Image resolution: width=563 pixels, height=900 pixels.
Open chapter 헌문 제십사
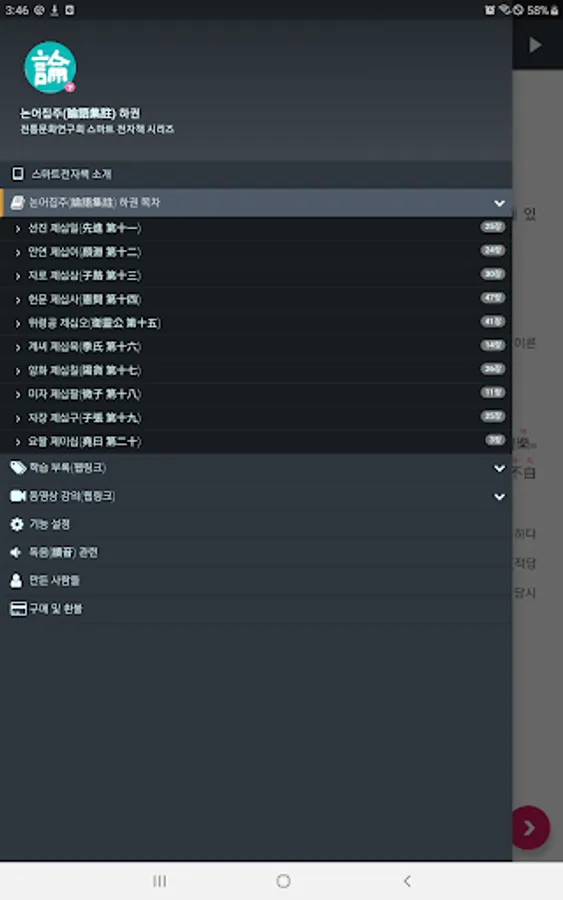pyautogui.click(x=256, y=300)
